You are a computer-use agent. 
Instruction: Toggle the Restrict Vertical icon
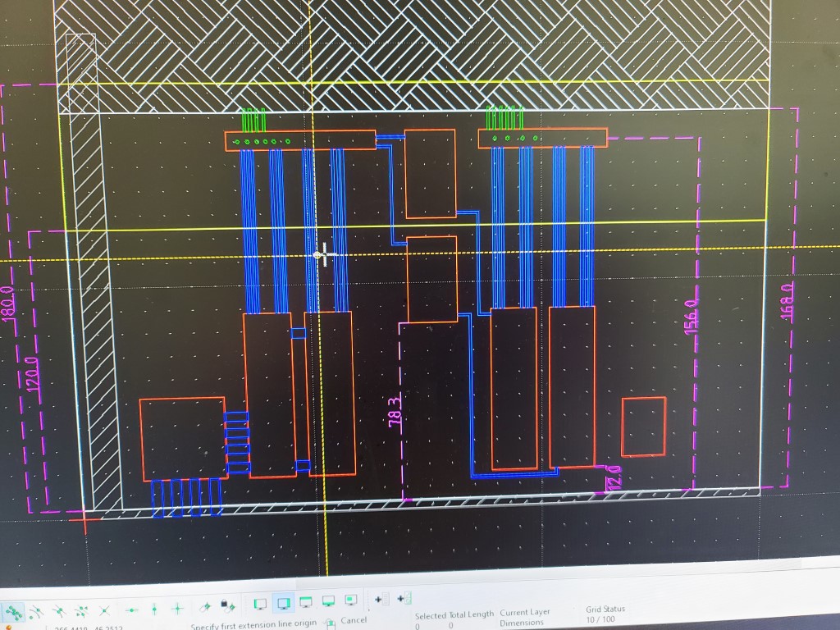[154, 609]
